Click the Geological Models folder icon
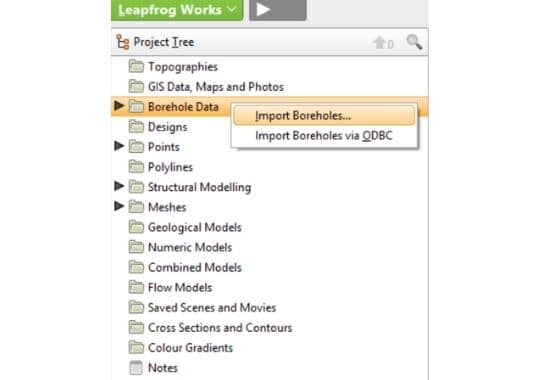The width and height of the screenshot is (540, 380). click(x=136, y=227)
